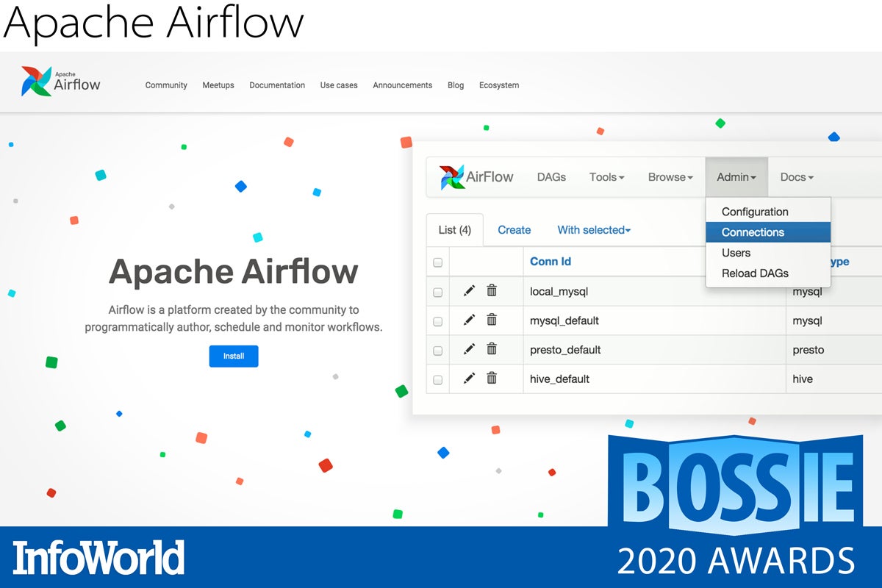Switch to the Create tab

(x=514, y=230)
